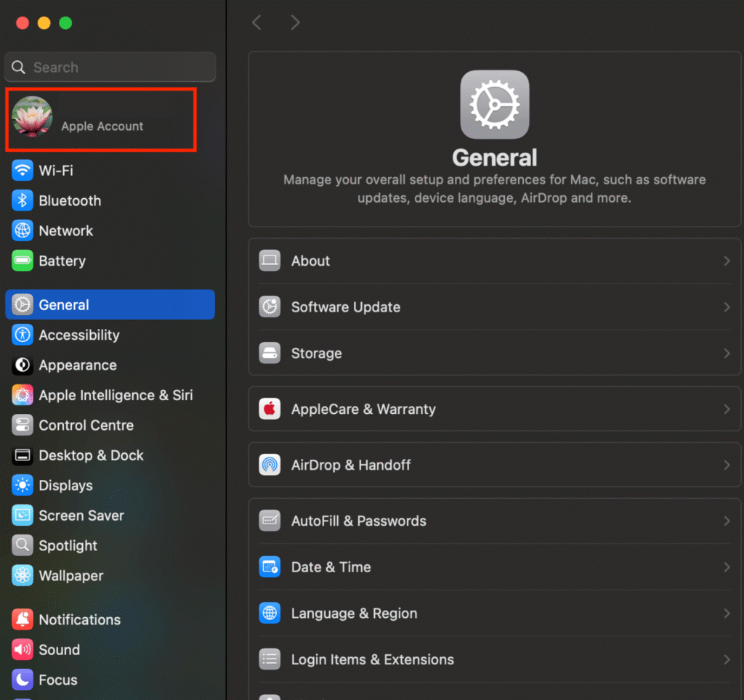Open the Apple Account label
The height and width of the screenshot is (700, 744).
coord(102,126)
